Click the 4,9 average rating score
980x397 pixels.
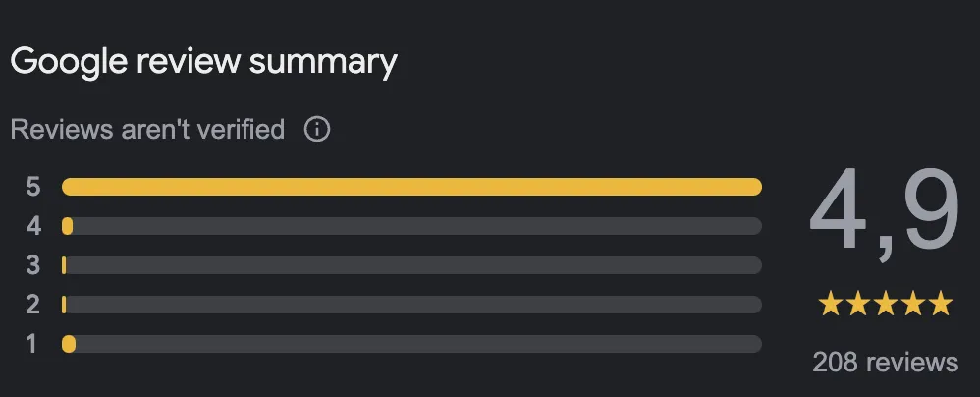tap(885, 212)
